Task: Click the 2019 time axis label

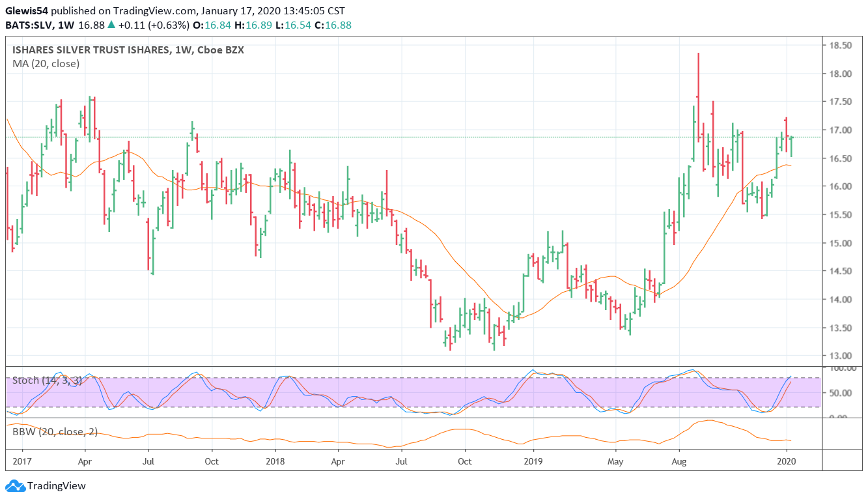Action: (533, 462)
